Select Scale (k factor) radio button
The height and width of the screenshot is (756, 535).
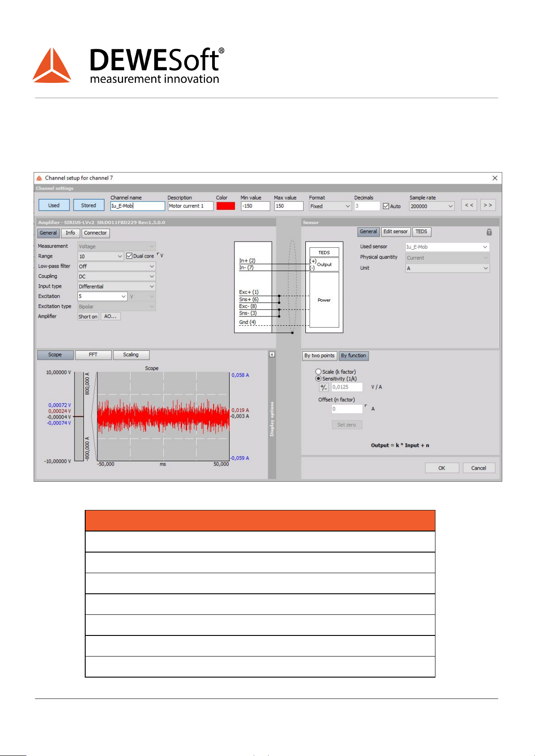point(318,372)
